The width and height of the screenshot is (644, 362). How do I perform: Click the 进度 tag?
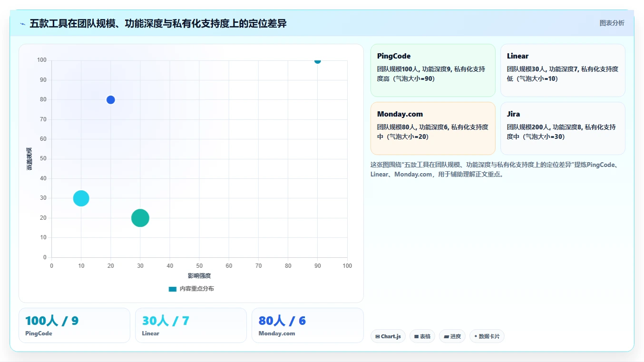[452, 336]
